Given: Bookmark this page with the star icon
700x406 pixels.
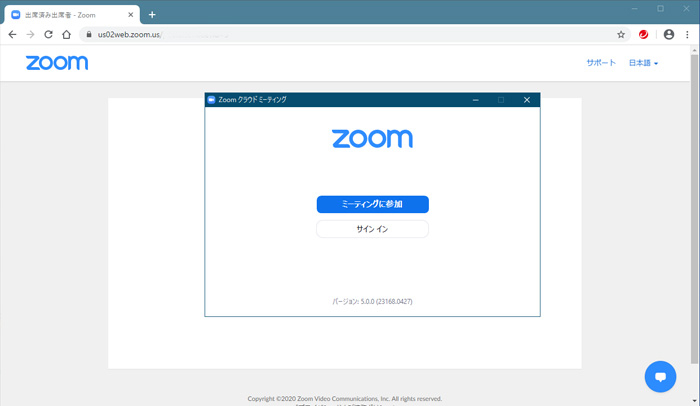Looking at the screenshot, I should click(621, 34).
